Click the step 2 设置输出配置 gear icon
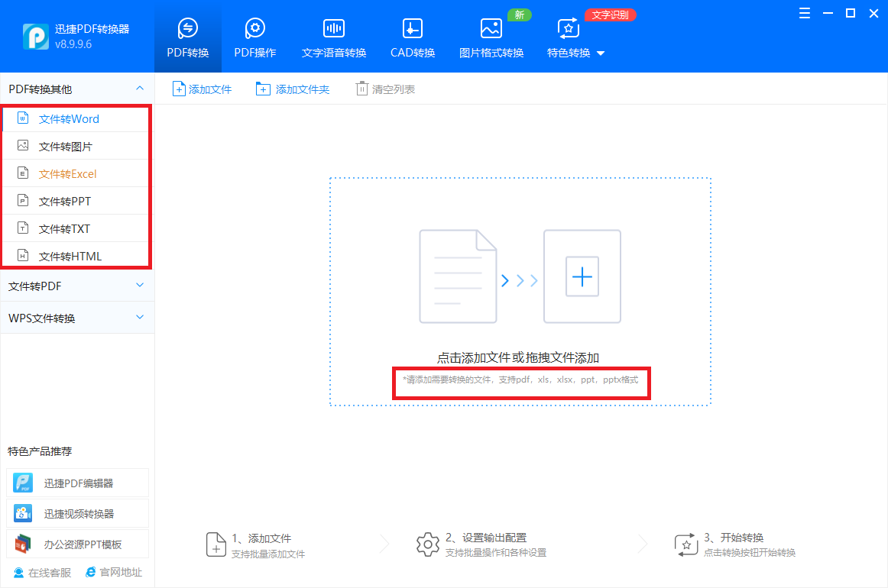 pyautogui.click(x=428, y=544)
